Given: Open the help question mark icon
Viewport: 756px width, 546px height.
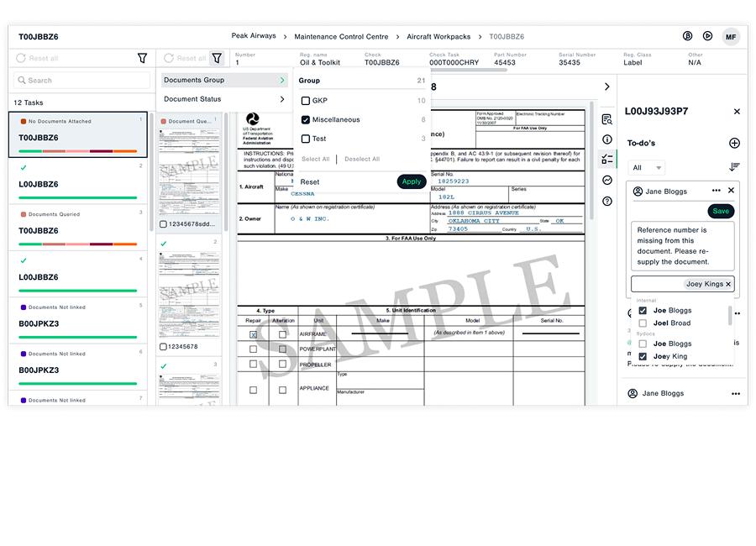Looking at the screenshot, I should (x=607, y=202).
